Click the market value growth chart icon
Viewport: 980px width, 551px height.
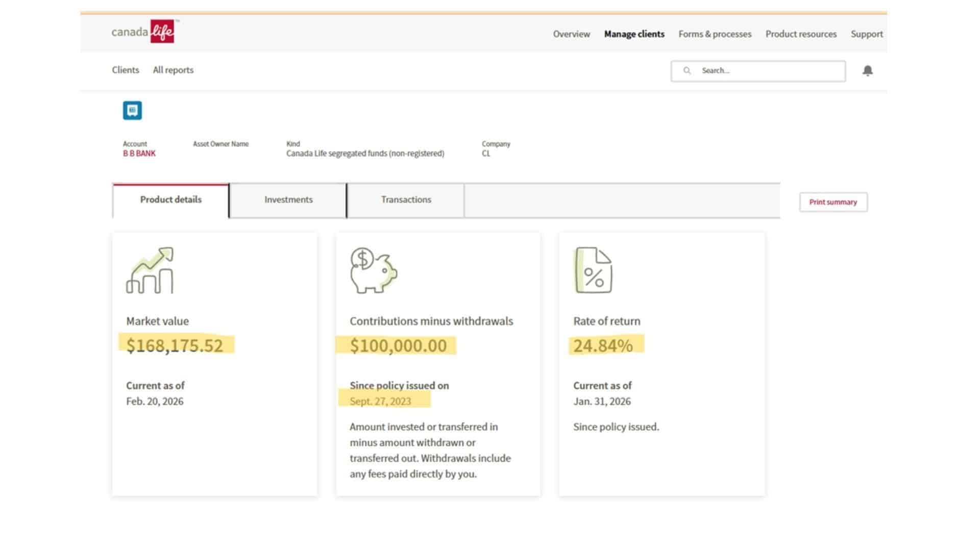[151, 270]
